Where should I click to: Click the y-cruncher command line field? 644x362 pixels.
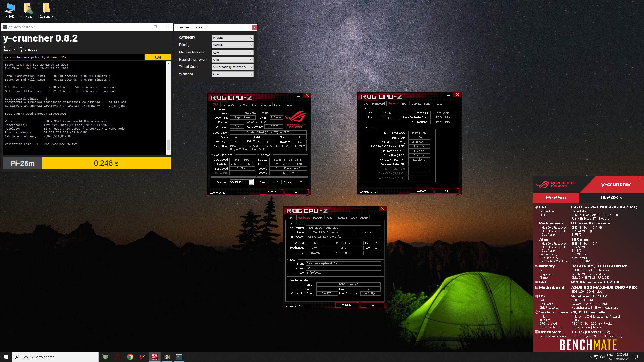[x=74, y=57]
